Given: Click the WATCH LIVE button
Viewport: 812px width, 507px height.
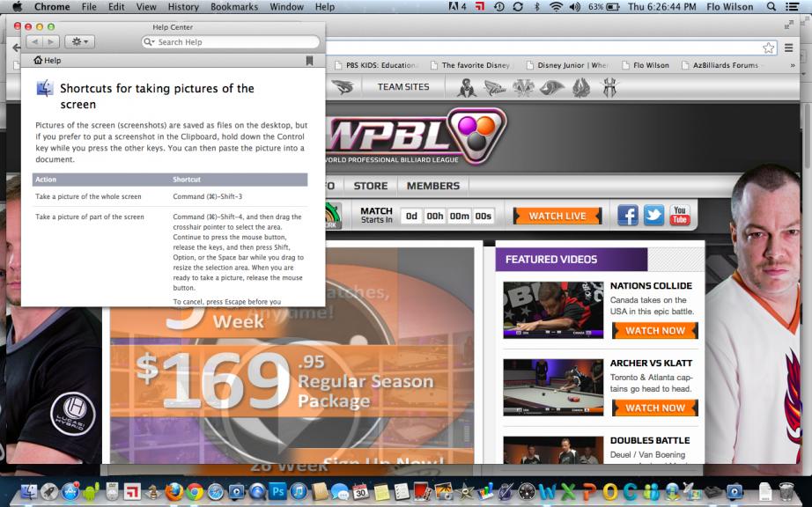Looking at the screenshot, I should point(557,216).
